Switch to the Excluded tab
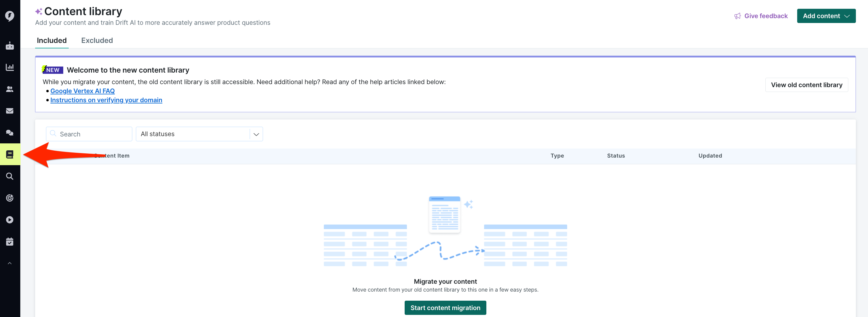The width and height of the screenshot is (868, 317). (x=97, y=41)
